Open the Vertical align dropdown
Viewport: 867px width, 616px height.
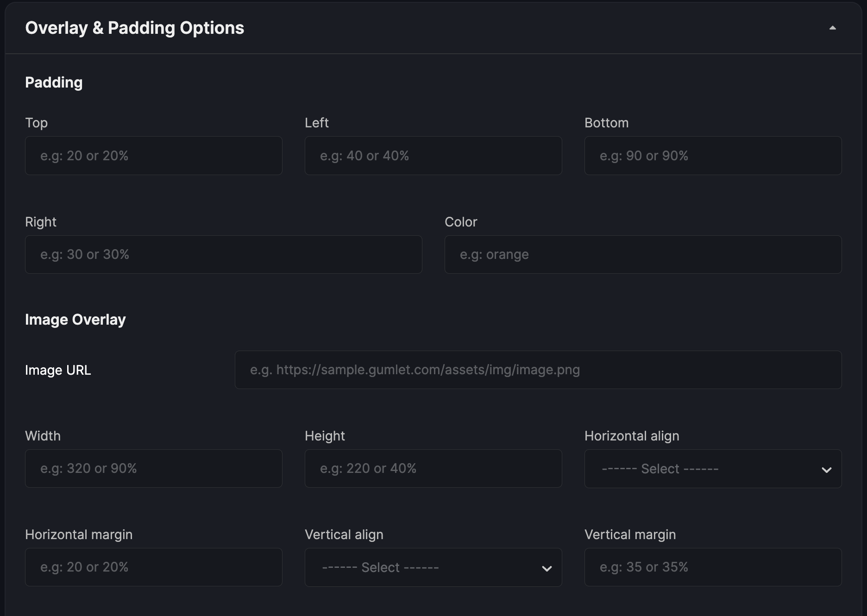[433, 567]
